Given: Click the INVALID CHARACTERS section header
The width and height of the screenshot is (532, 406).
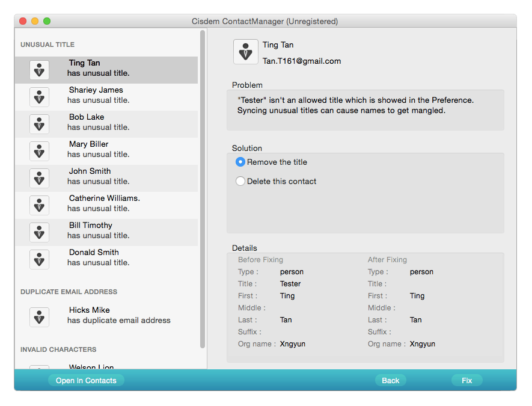Looking at the screenshot, I should click(x=58, y=349).
